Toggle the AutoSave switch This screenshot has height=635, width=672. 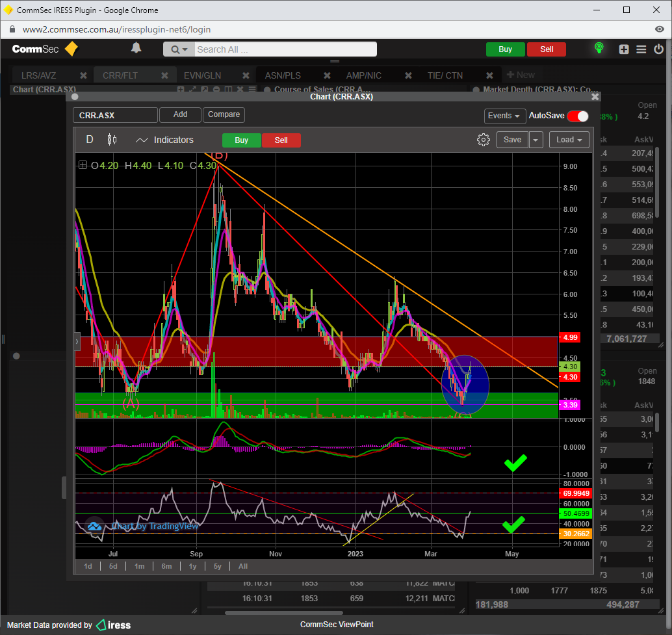(578, 116)
